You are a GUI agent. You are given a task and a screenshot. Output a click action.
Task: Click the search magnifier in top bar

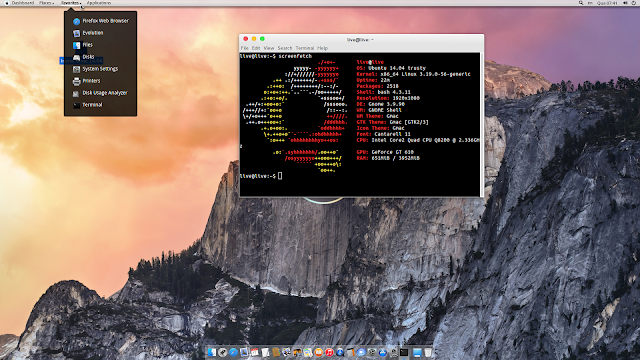click(x=581, y=3)
